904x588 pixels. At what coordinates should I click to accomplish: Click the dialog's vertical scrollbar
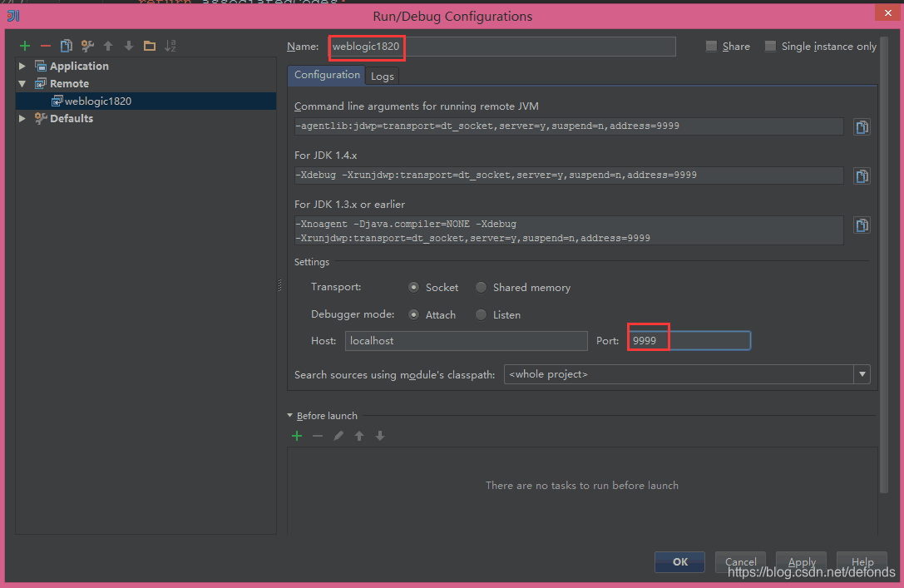click(884, 265)
